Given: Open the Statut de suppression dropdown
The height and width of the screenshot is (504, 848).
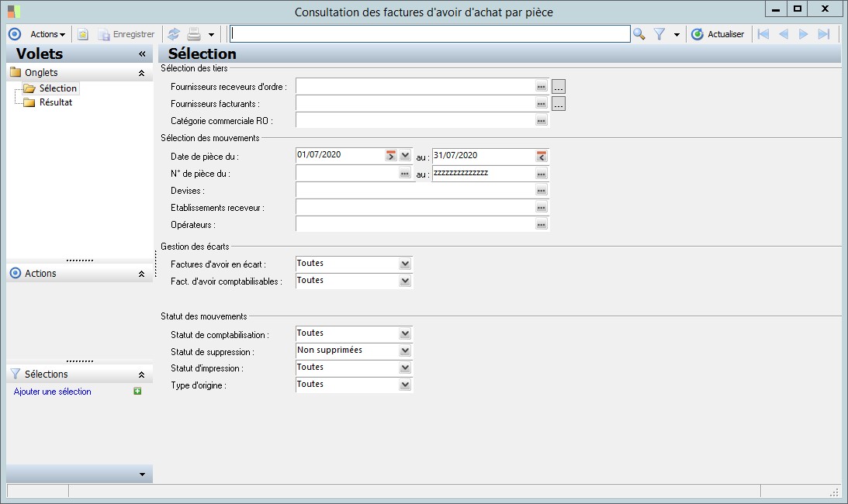Looking at the screenshot, I should [x=405, y=351].
